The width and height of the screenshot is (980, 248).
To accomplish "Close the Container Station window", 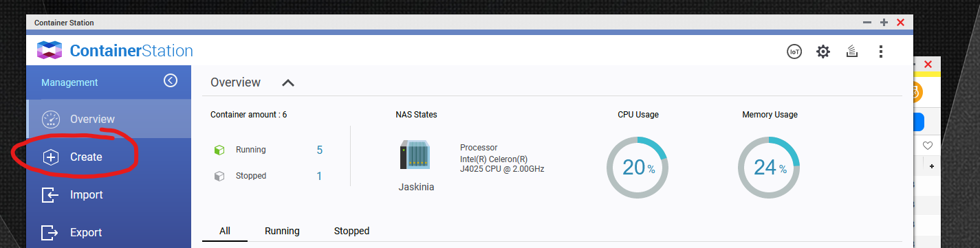I will 901,23.
